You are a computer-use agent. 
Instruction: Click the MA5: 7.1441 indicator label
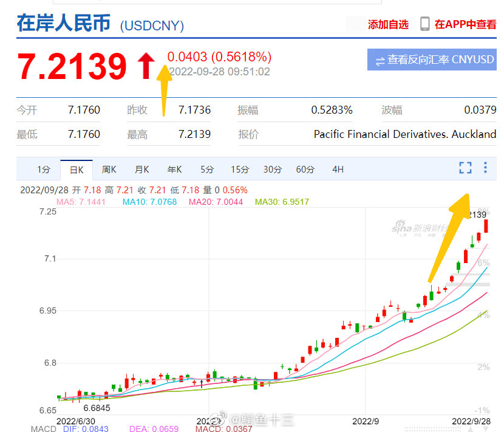coord(81,202)
